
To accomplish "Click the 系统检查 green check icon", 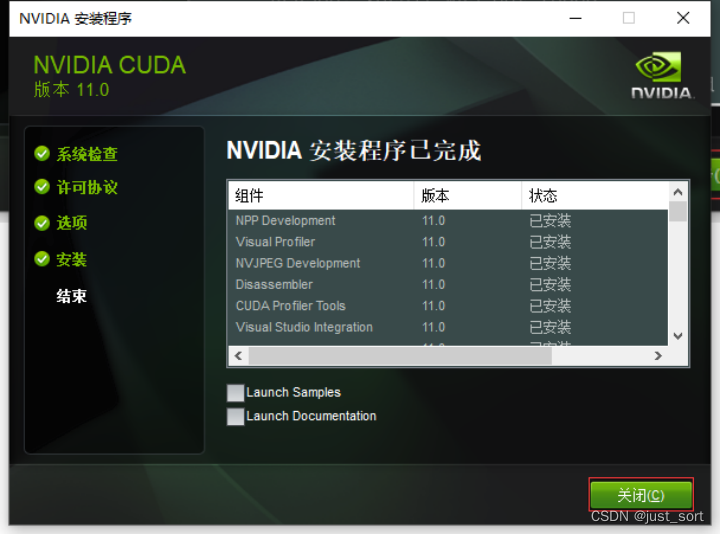I will (42, 153).
